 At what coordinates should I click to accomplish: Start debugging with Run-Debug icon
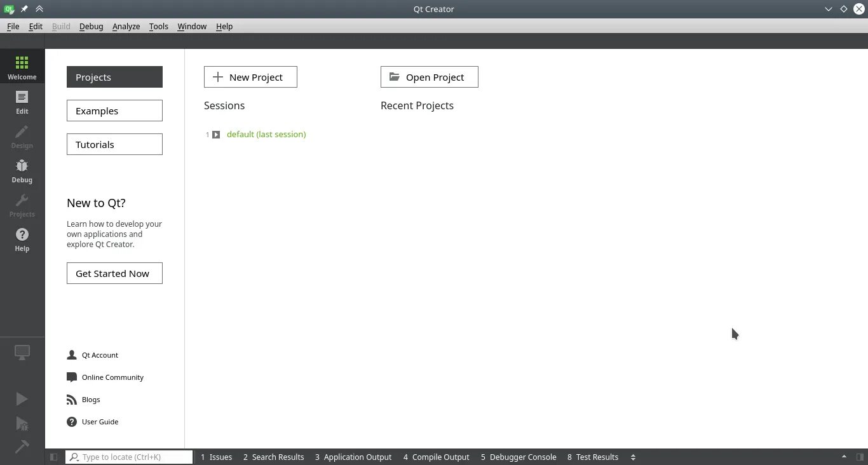coord(22,424)
